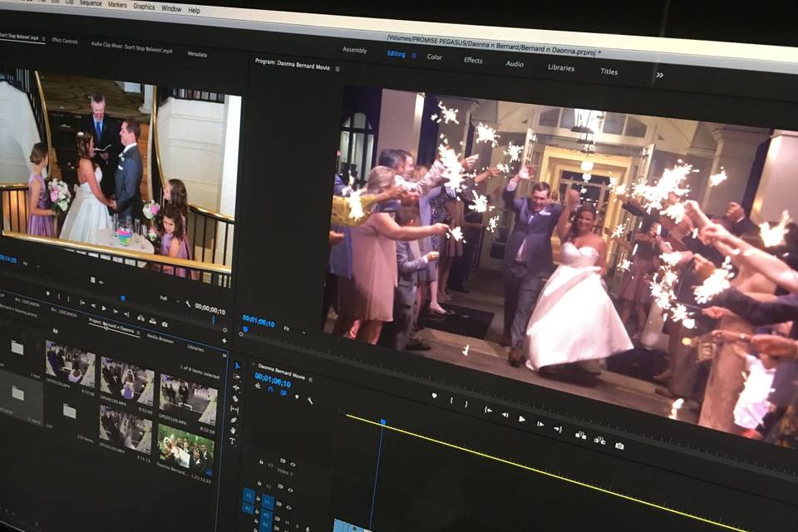Open Timeline display settings wrench
The image size is (798, 532).
pyautogui.click(x=310, y=400)
